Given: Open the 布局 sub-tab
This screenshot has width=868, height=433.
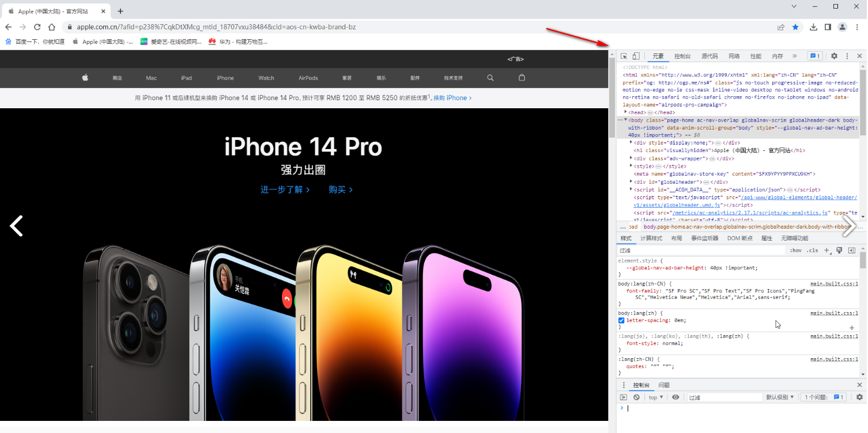Looking at the screenshot, I should coord(677,238).
